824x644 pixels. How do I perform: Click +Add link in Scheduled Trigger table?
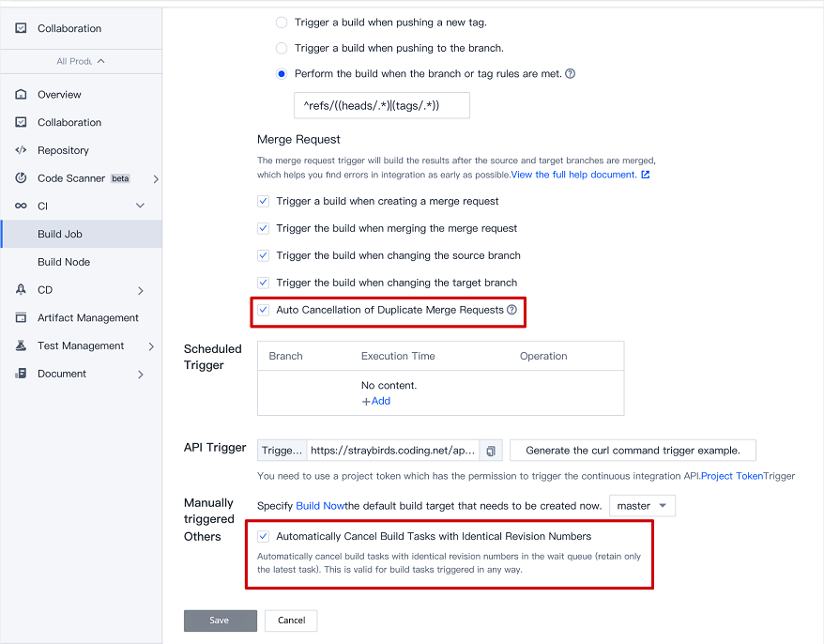click(376, 401)
